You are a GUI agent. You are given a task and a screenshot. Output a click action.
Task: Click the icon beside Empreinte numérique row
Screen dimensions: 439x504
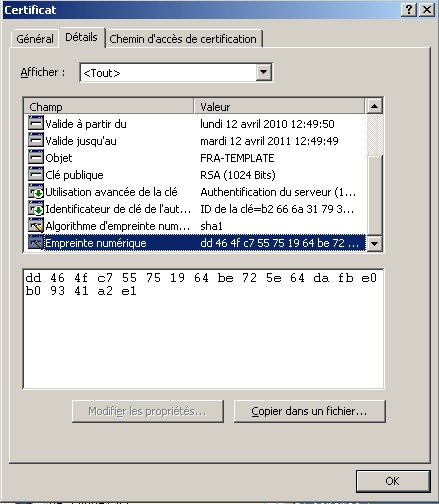click(x=36, y=242)
